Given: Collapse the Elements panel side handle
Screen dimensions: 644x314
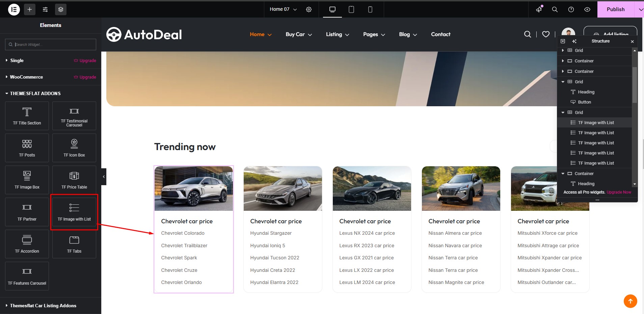Looking at the screenshot, I should 104,176.
